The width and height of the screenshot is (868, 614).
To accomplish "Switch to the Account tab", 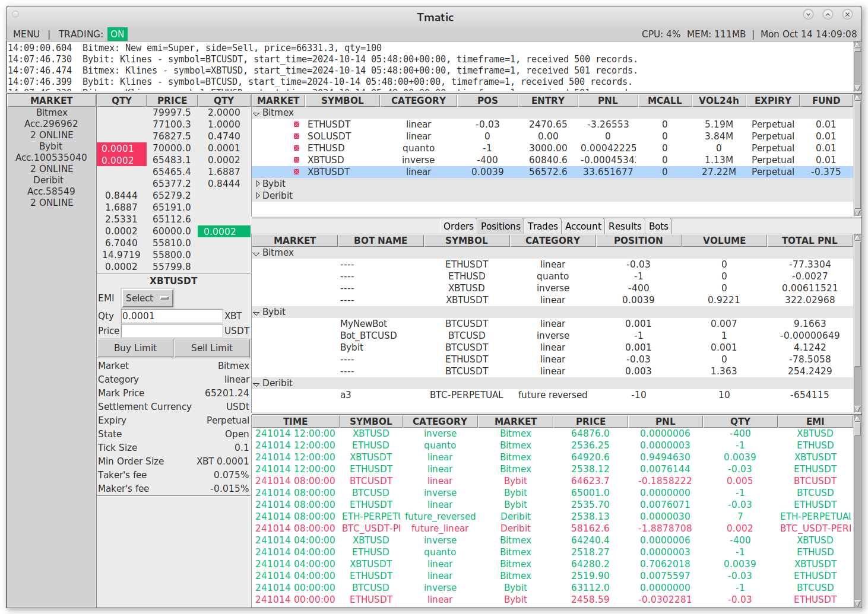I will pos(583,226).
